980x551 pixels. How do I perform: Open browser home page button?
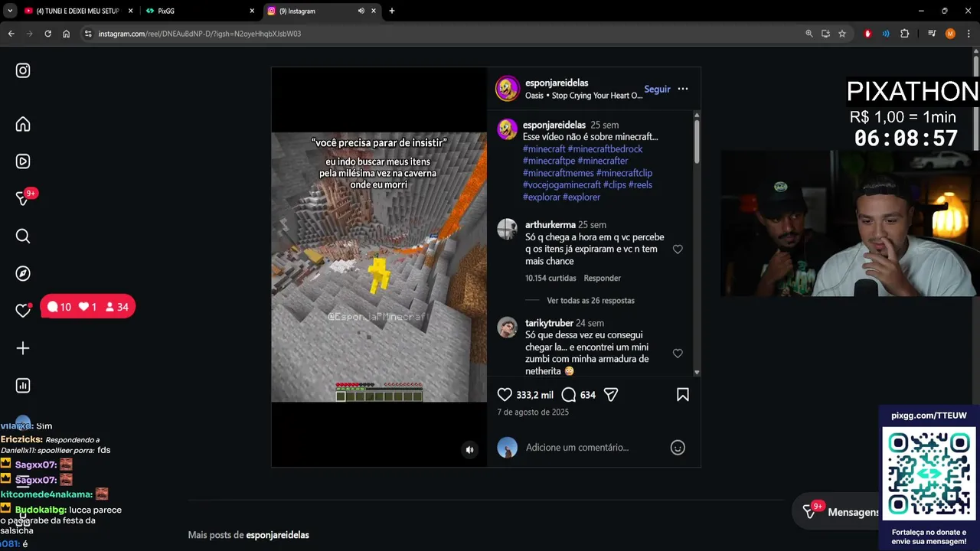[x=67, y=34]
